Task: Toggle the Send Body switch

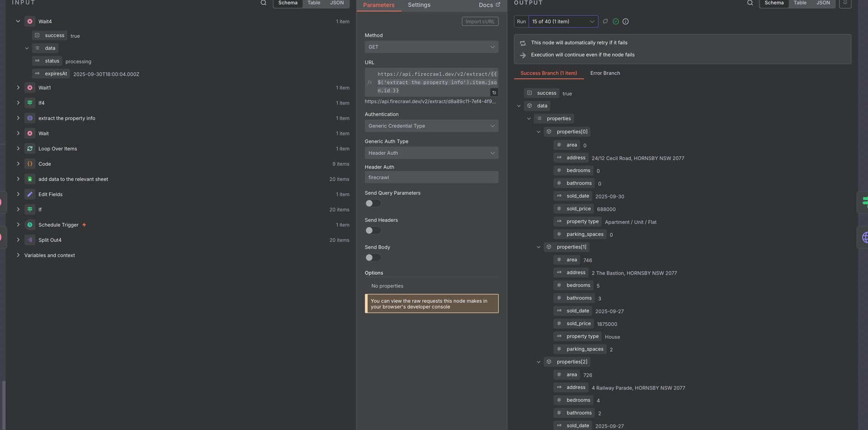Action: [x=373, y=257]
